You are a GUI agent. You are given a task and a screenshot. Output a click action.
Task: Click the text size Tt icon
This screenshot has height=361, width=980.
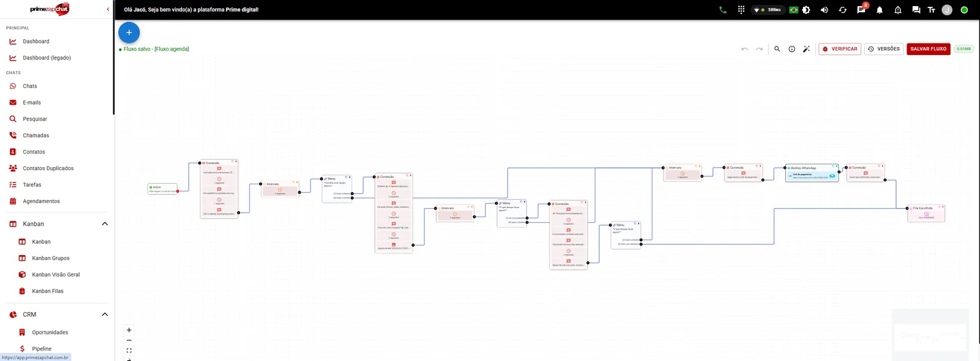(932, 10)
